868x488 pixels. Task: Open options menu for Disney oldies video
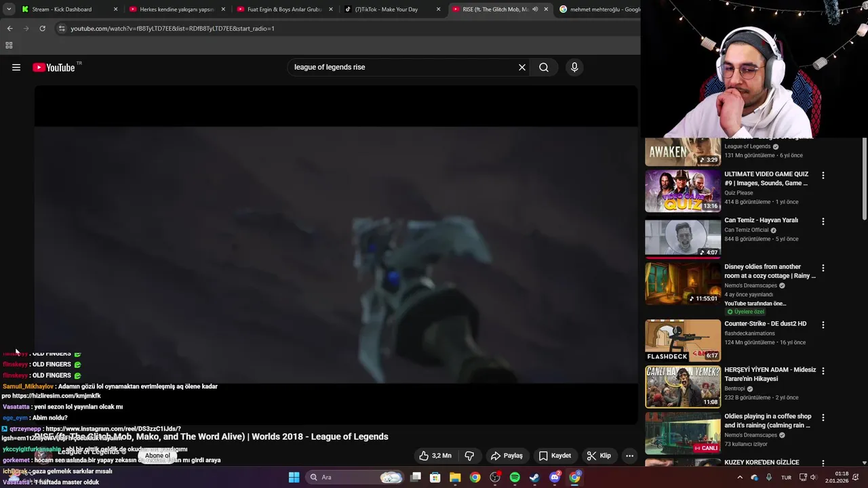(823, 268)
